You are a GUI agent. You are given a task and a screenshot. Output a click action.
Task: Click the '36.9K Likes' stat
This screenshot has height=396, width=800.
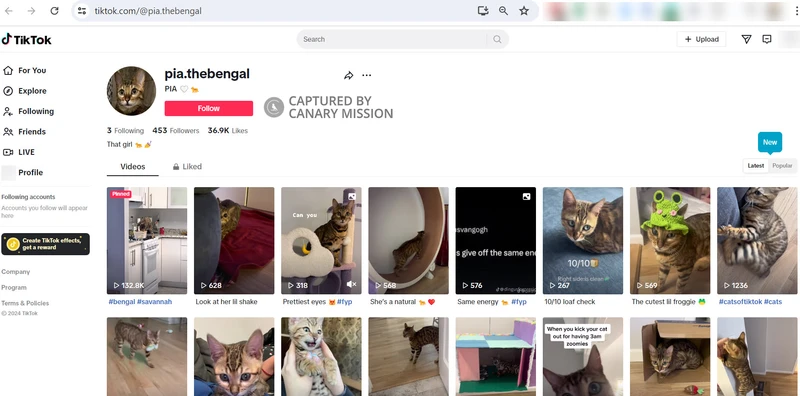click(x=228, y=131)
